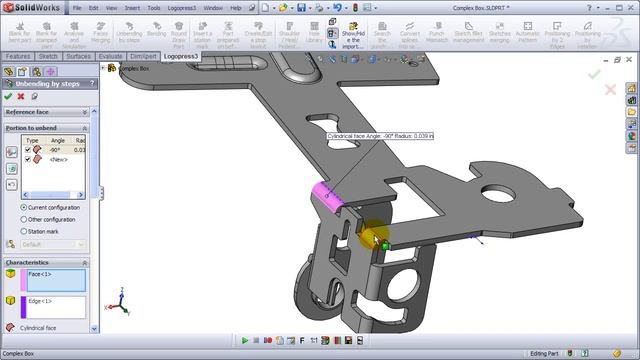Image resolution: width=640 pixels, height=360 pixels.
Task: Cancel with red X in property panel
Action: coord(21,96)
